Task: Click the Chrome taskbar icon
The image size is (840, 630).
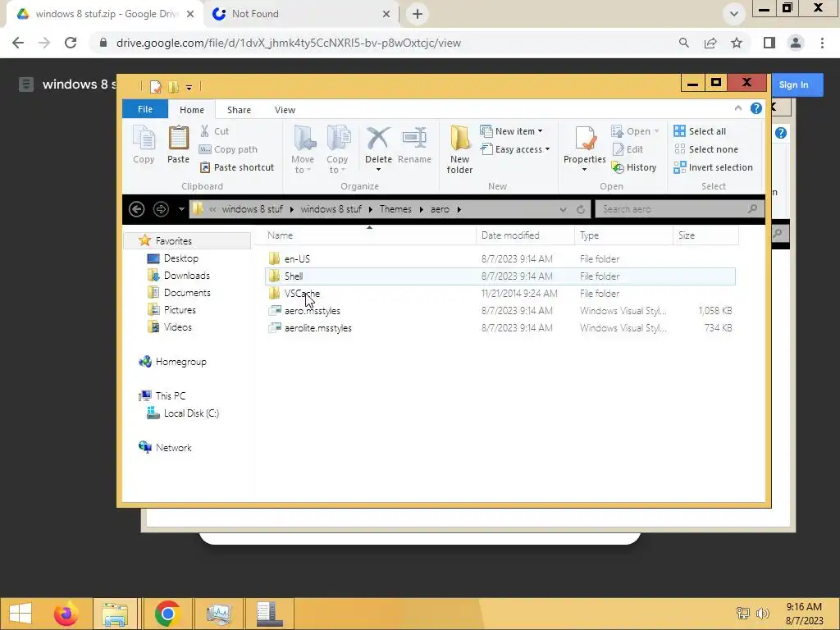Action: [x=167, y=614]
